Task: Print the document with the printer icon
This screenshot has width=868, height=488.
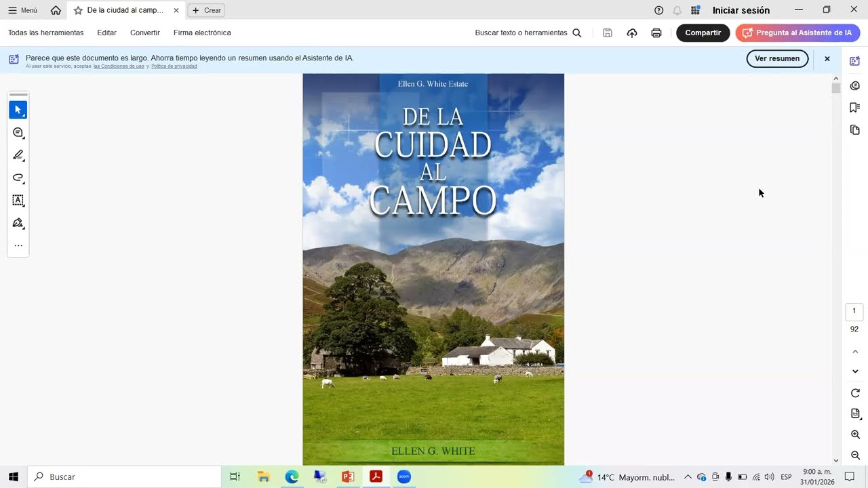Action: tap(656, 33)
